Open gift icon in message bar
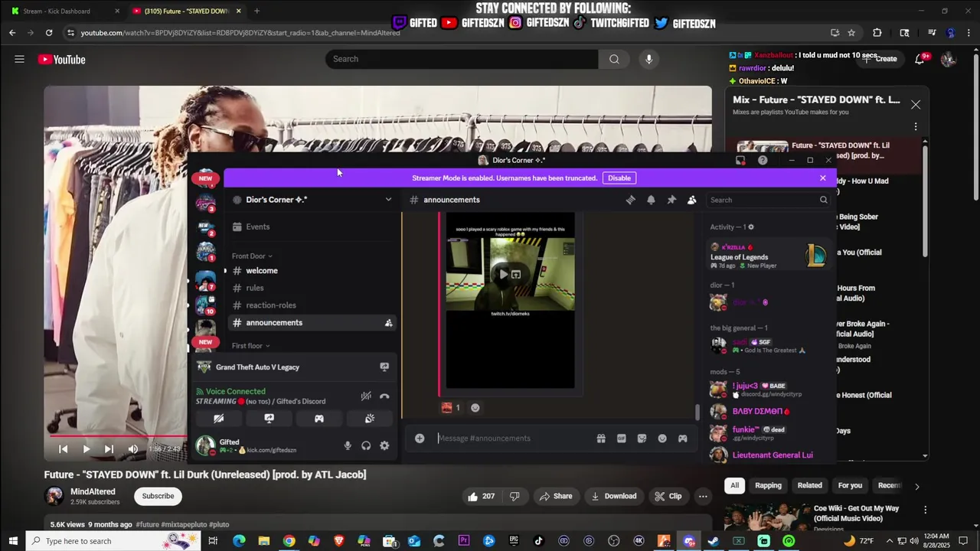The image size is (980, 551). pos(601,439)
